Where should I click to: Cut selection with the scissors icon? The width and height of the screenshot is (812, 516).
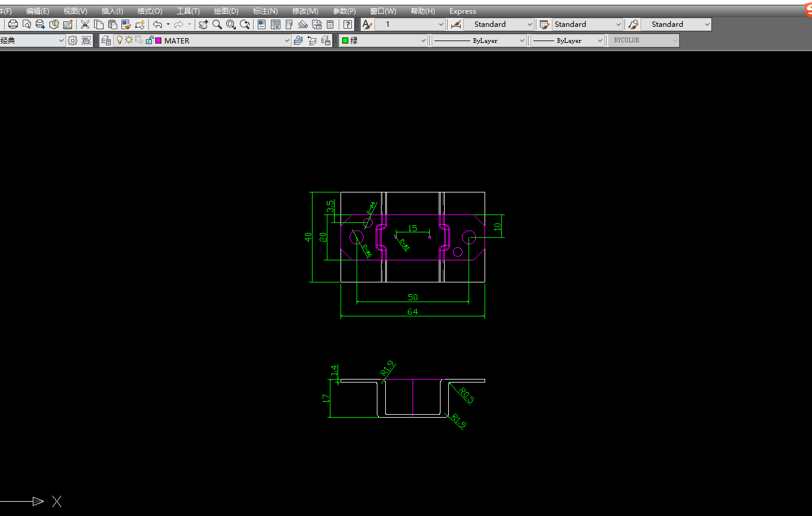pyautogui.click(x=85, y=24)
